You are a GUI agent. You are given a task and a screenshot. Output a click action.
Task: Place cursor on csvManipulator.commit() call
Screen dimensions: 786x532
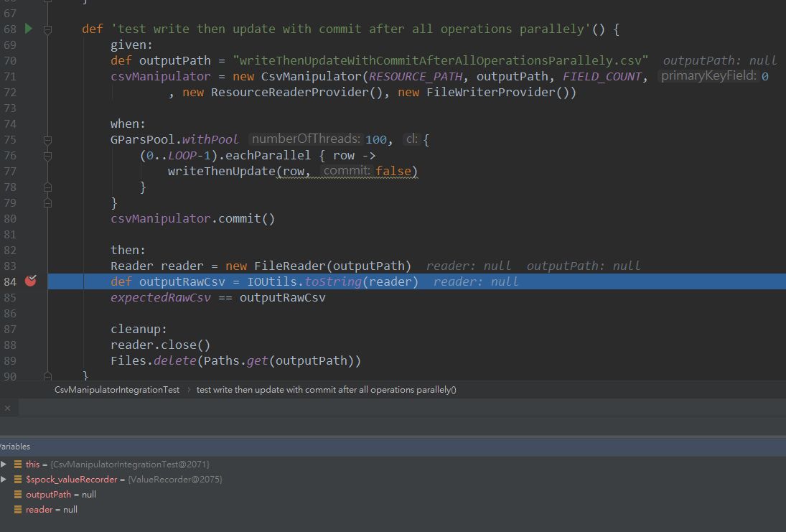(192, 219)
